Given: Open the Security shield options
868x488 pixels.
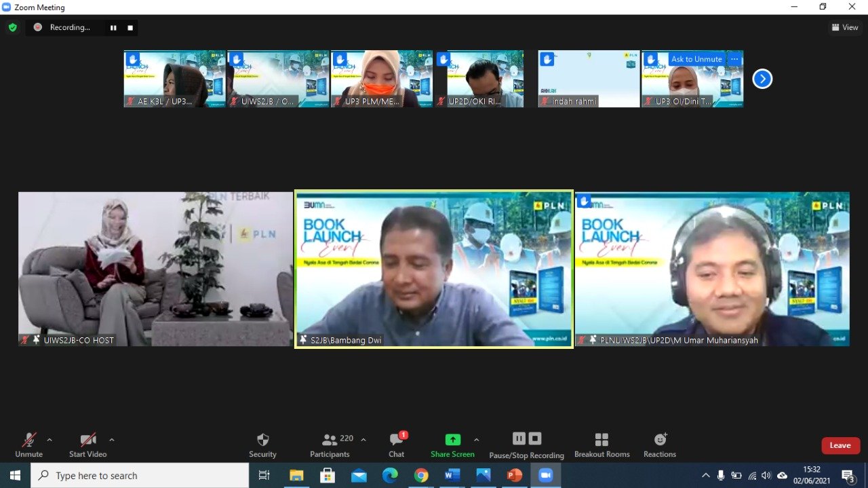Looking at the screenshot, I should click(x=262, y=445).
